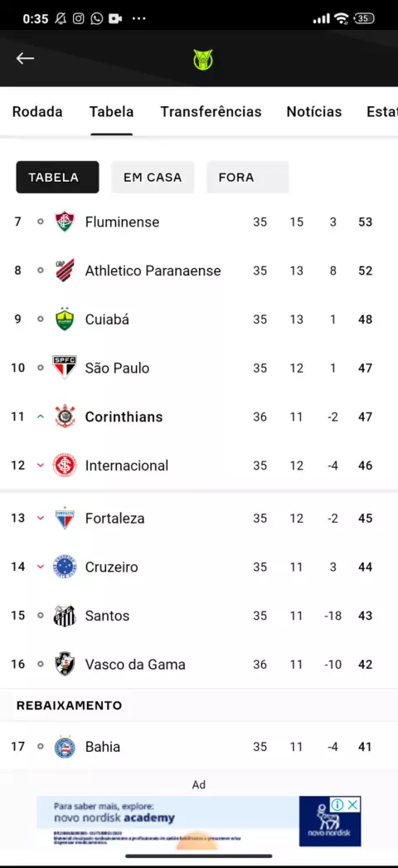Open the Internacional team crest
398x868 pixels.
(65, 465)
